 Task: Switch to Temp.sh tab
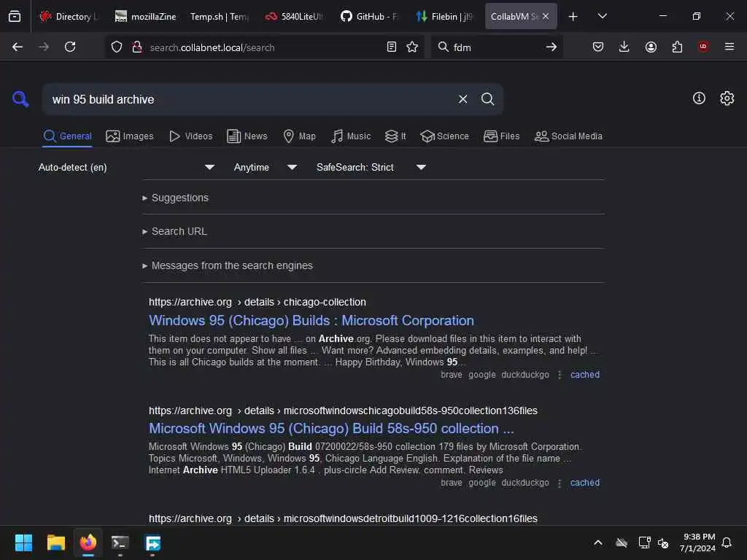pos(220,16)
